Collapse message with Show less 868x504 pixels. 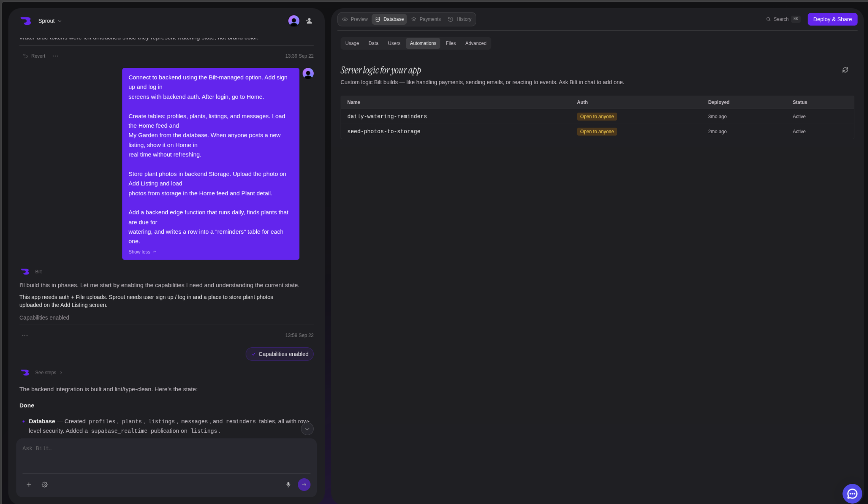click(x=143, y=252)
